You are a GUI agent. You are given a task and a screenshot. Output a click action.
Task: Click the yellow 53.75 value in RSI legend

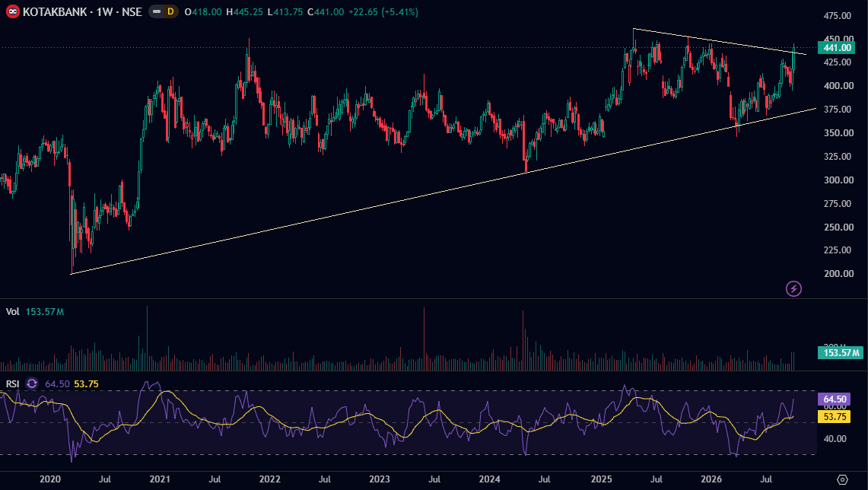[x=87, y=383]
